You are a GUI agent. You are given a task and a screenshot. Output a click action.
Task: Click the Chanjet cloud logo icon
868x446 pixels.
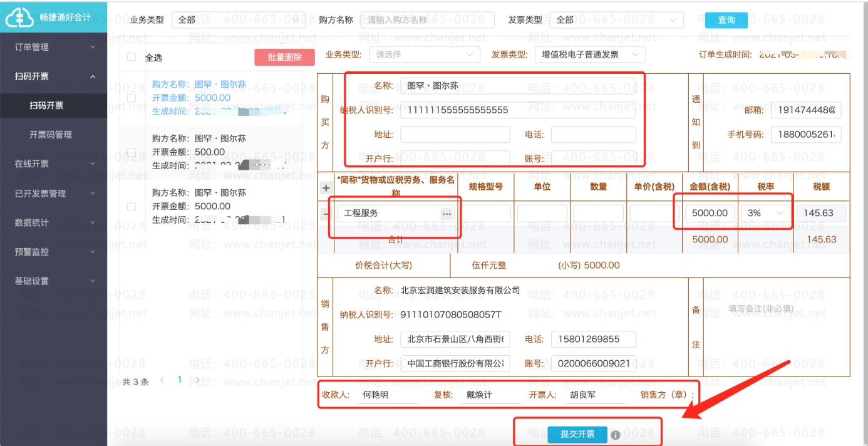(19, 18)
